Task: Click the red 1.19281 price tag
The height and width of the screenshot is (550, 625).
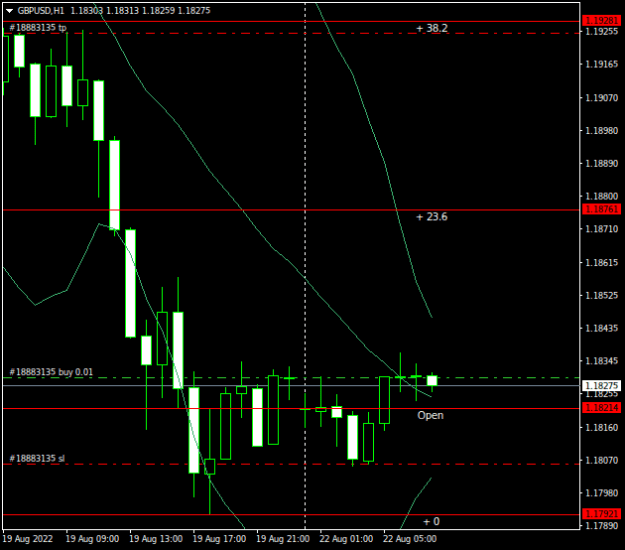Action: coord(601,20)
